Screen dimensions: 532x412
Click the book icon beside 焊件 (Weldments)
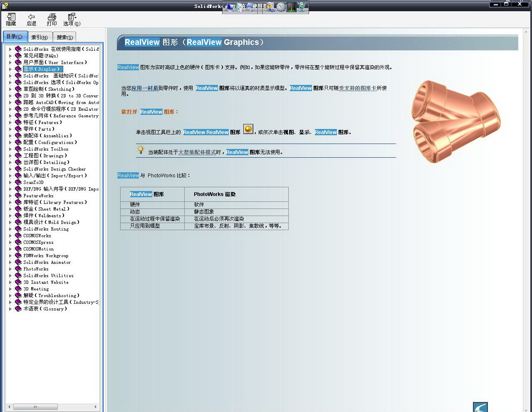tap(18, 216)
